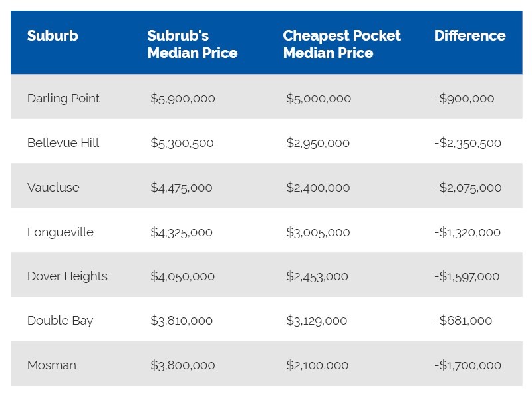Select the $2,950,000 cheapest pocket price
Image resolution: width=532 pixels, height=394 pixels.
[x=318, y=143]
